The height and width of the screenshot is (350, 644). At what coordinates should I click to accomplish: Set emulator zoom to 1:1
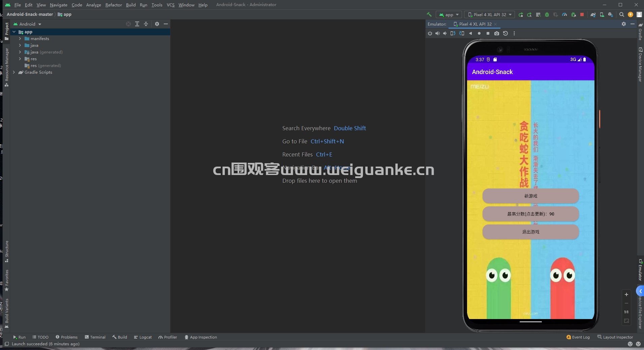pyautogui.click(x=626, y=312)
